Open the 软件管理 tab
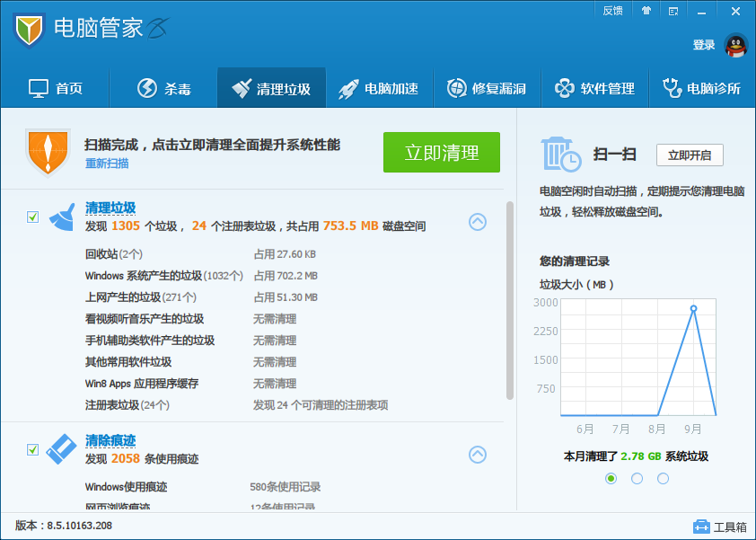The image size is (756, 540). click(x=594, y=89)
